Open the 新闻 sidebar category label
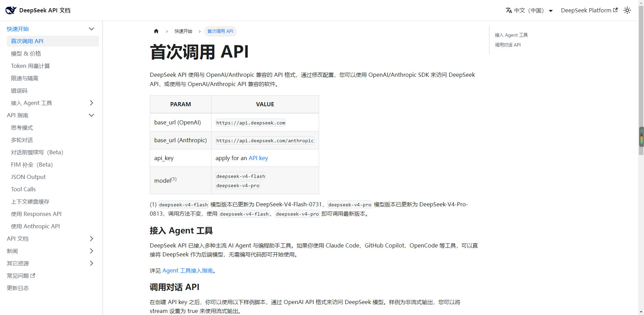The width and height of the screenshot is (644, 315). pyautogui.click(x=12, y=251)
